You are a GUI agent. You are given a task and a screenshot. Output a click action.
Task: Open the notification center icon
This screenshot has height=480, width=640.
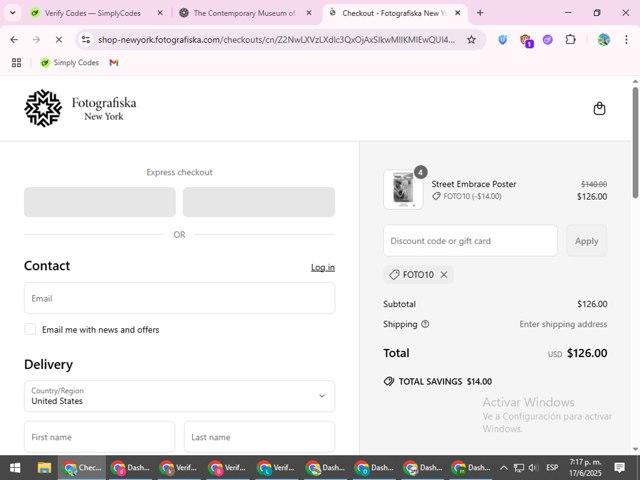coord(620,468)
